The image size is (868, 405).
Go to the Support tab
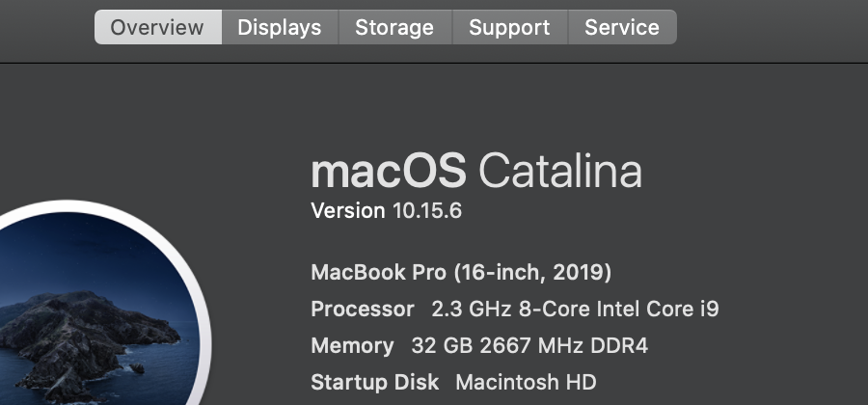[x=509, y=27]
